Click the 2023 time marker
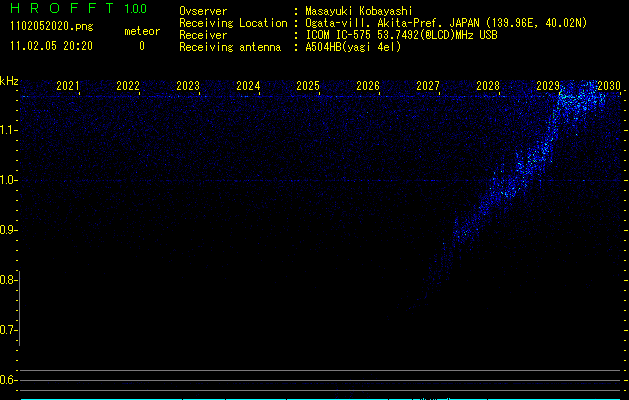629x400 pixels. [x=188, y=86]
